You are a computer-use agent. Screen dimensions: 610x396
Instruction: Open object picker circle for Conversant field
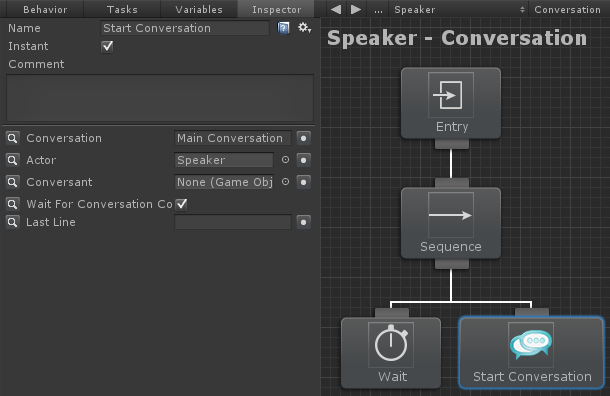(286, 182)
